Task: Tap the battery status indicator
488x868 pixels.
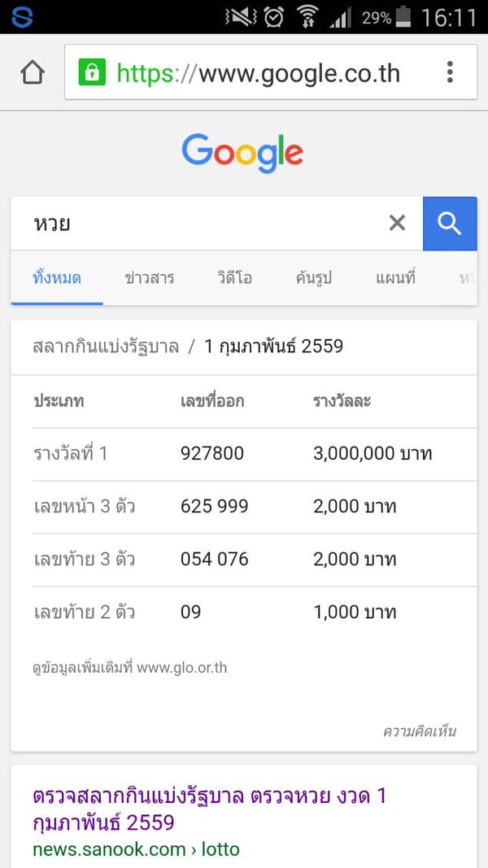Action: [x=402, y=17]
